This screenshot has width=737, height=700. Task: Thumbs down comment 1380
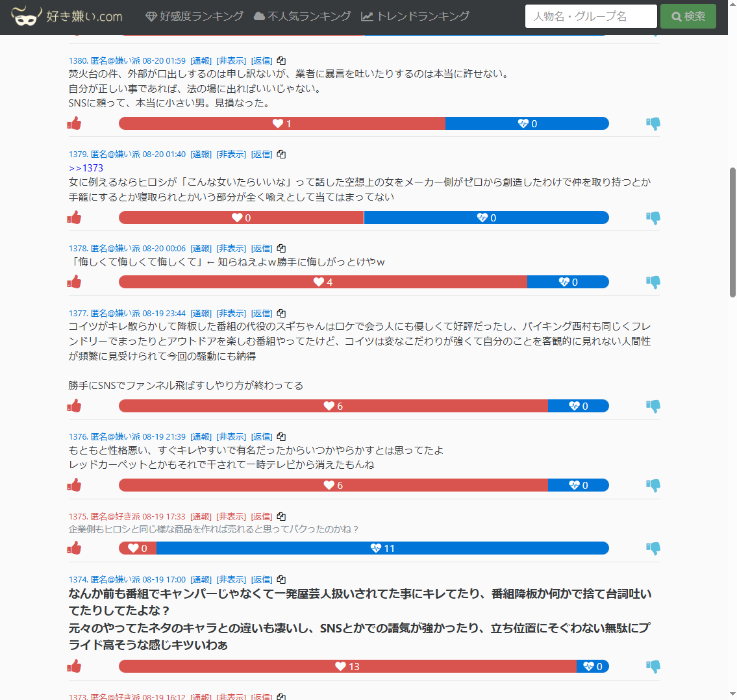tap(653, 124)
